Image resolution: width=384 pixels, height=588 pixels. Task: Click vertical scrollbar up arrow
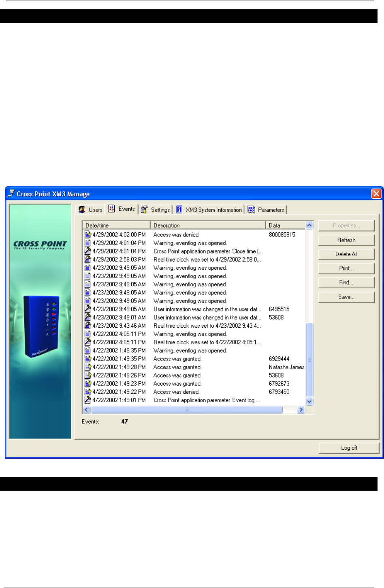[x=309, y=225]
